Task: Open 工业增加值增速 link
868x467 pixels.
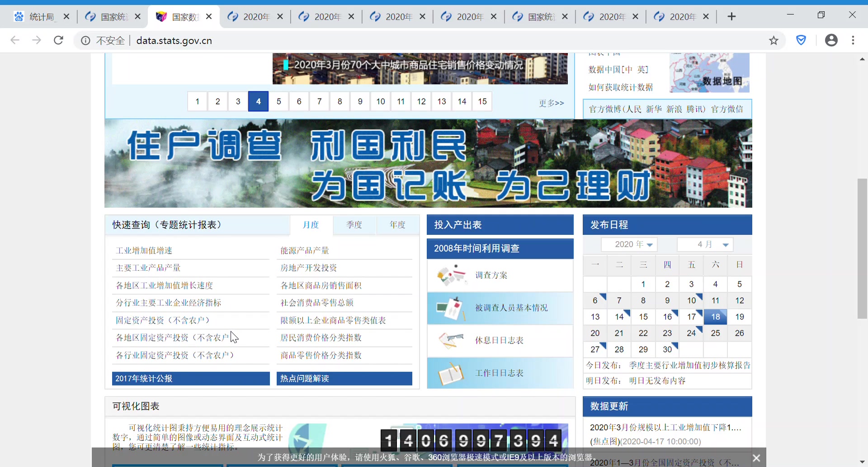Action: [144, 251]
